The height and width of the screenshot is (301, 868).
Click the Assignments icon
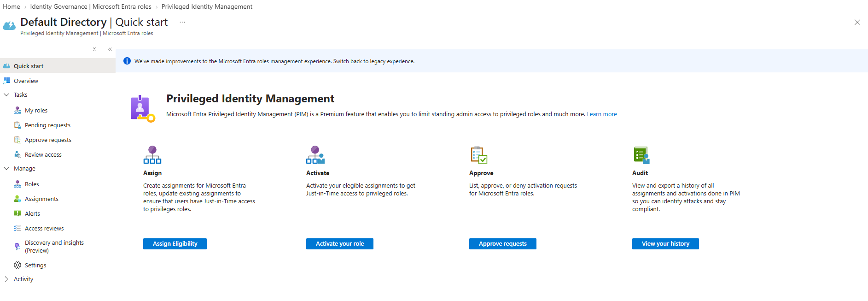(17, 199)
